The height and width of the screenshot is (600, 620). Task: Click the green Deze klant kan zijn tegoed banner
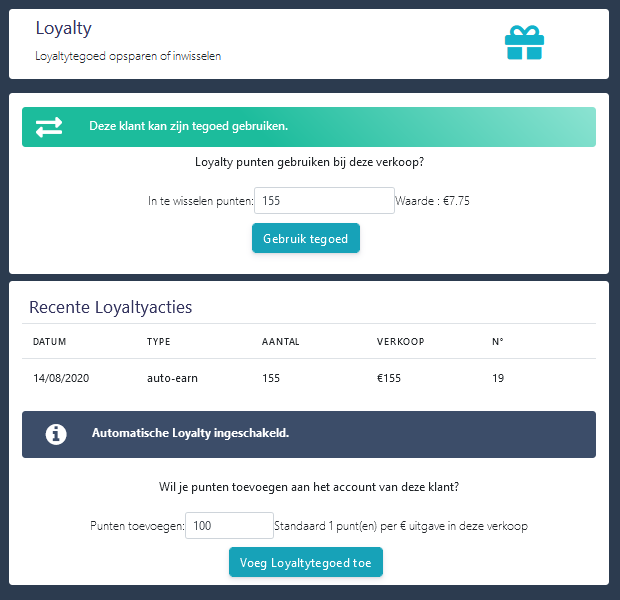click(x=309, y=127)
